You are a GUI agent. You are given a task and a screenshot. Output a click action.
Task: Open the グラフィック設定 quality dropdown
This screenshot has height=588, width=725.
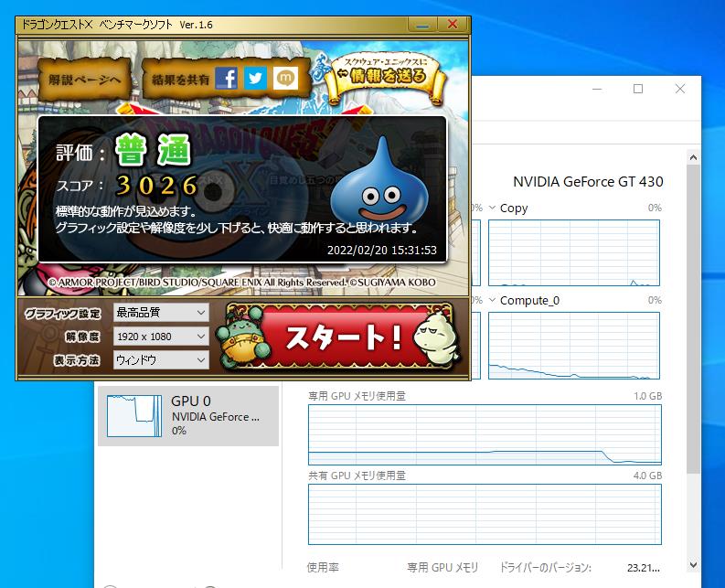point(161,313)
